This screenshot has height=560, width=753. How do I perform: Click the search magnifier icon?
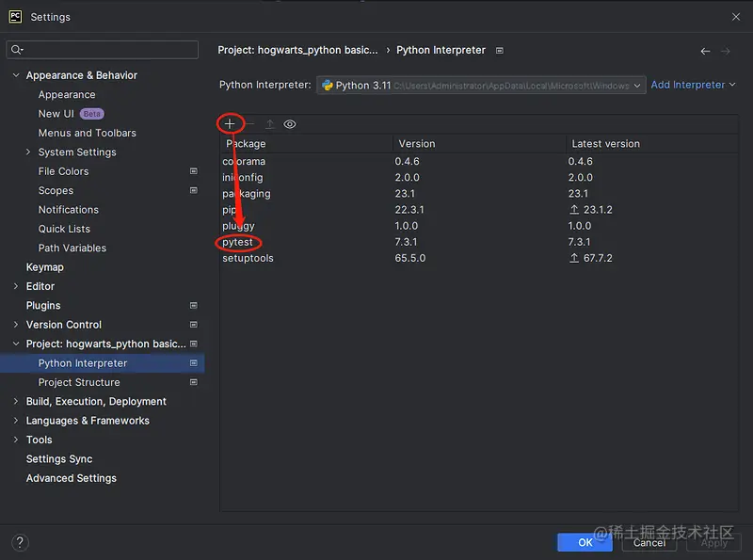click(17, 50)
